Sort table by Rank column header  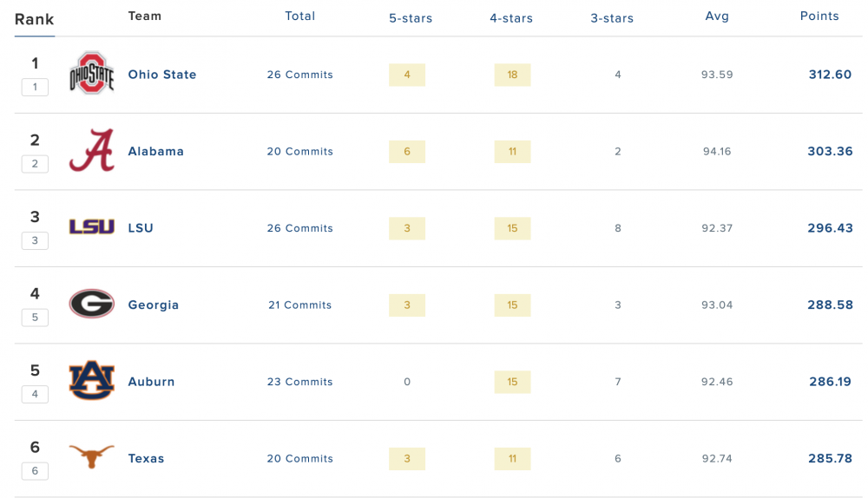tap(35, 19)
